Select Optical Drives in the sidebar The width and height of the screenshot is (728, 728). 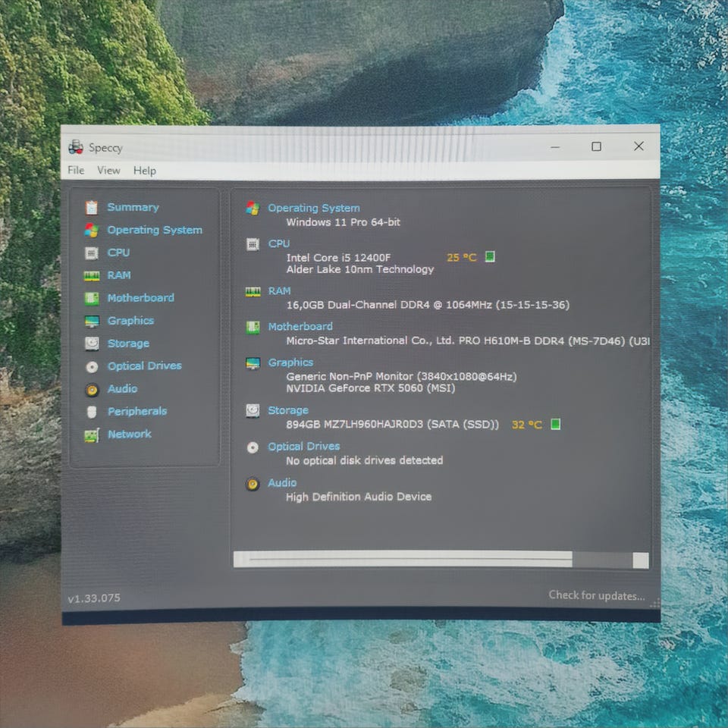coord(144,366)
